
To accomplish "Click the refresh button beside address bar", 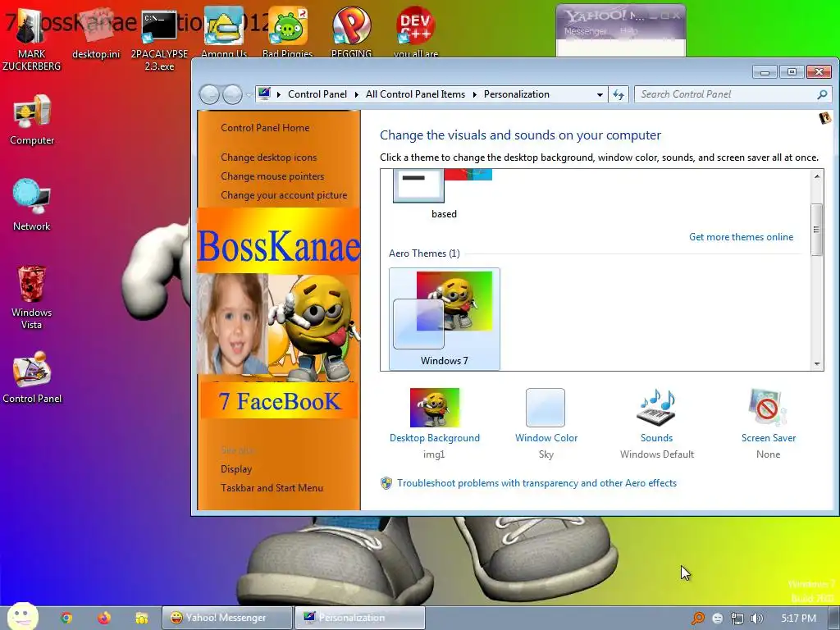I will (619, 95).
